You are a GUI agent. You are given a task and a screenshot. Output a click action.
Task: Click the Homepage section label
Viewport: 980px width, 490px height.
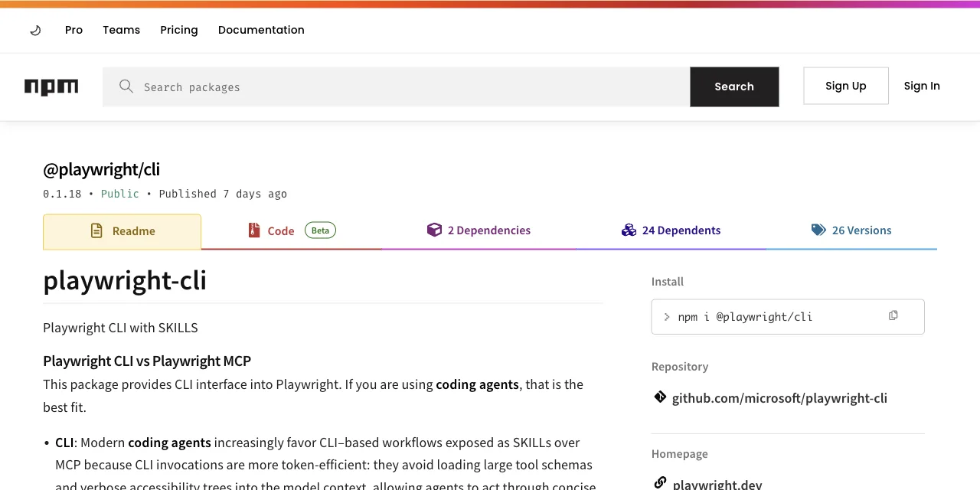point(680,454)
